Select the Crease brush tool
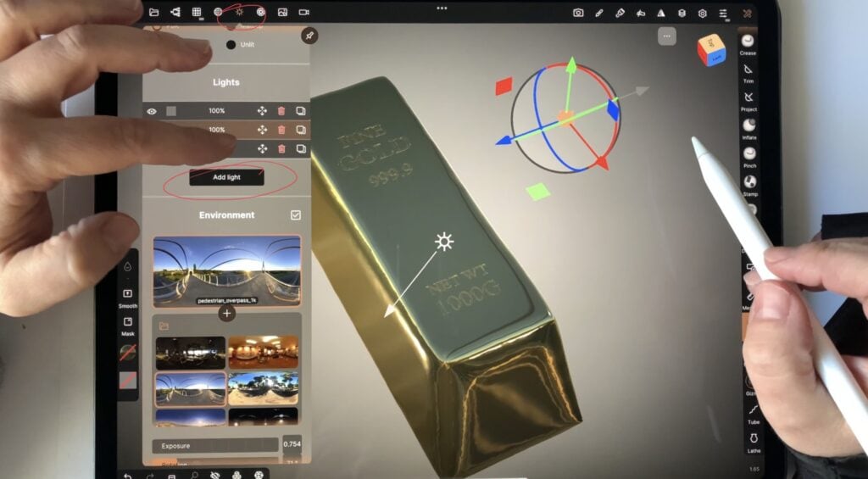 748,42
